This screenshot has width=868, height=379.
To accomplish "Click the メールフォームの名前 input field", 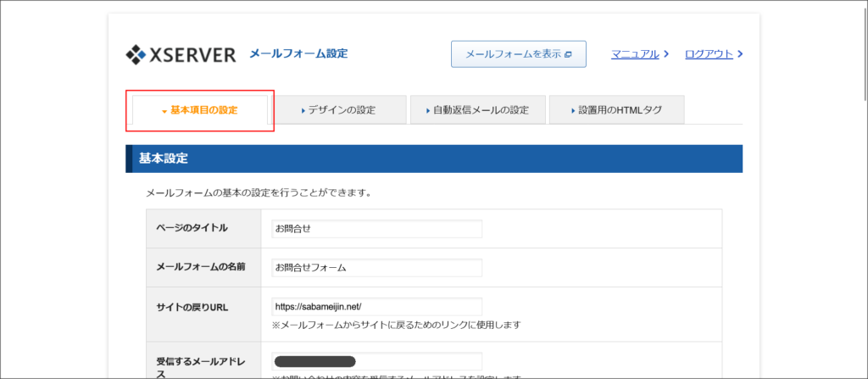I will tap(377, 268).
